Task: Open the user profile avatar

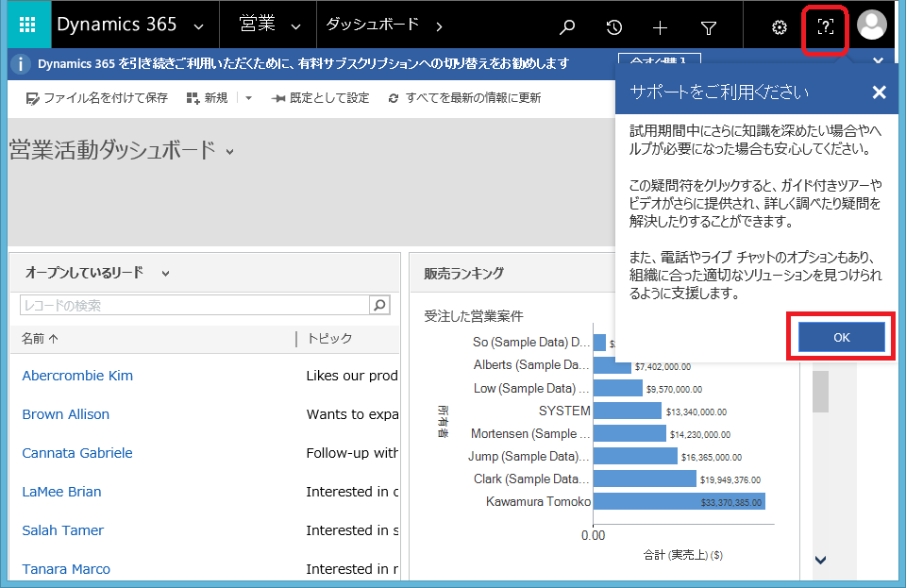Action: 871,25
